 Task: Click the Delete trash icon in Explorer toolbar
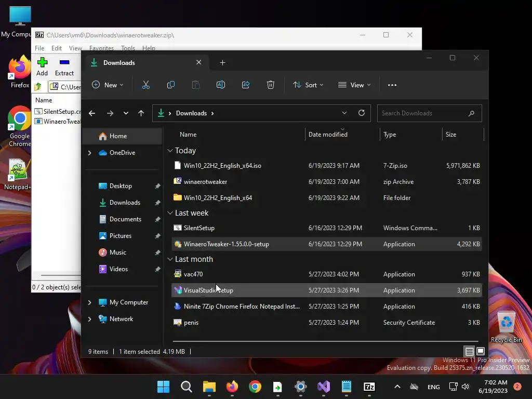point(270,85)
